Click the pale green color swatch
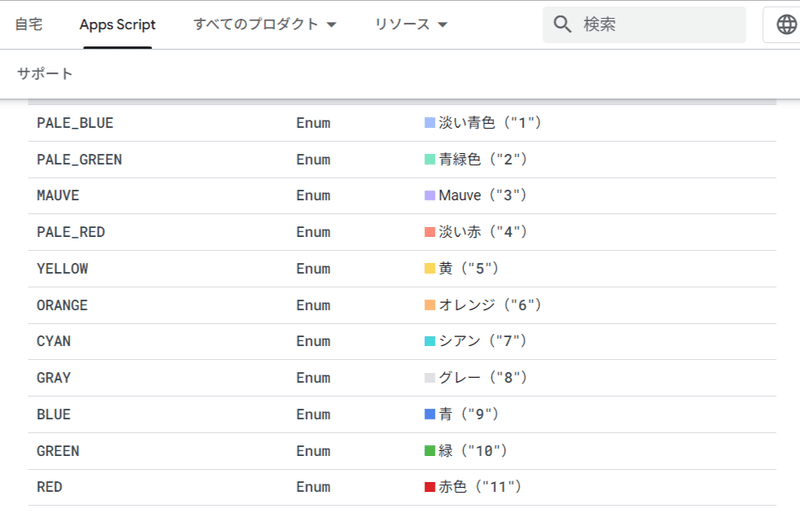Viewport: 800px width, 526px height. 430,159
